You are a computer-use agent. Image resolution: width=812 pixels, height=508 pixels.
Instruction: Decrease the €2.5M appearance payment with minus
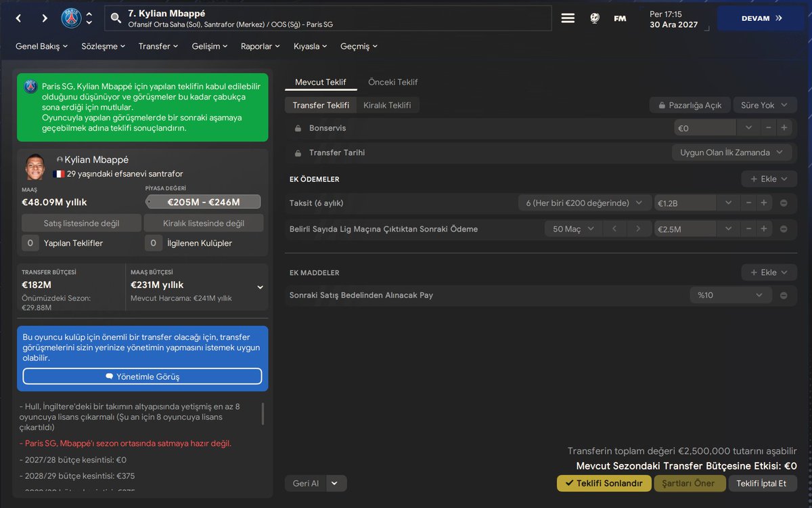[748, 229]
